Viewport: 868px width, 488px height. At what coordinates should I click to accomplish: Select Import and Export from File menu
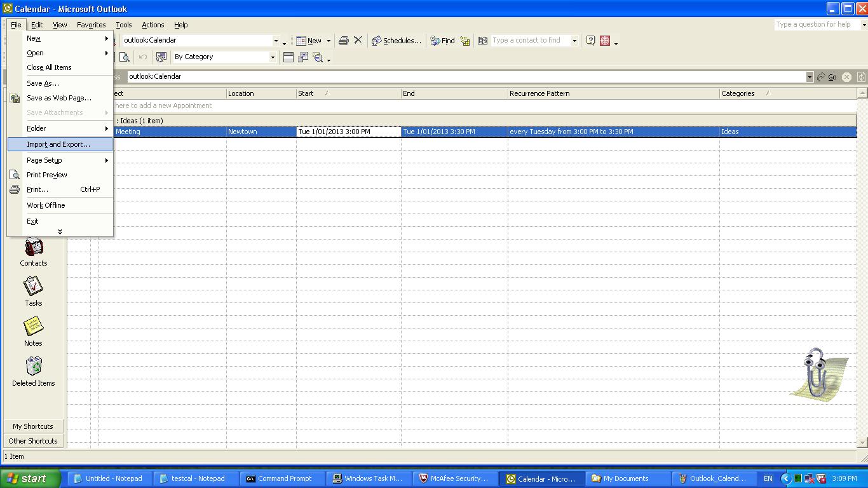point(58,144)
